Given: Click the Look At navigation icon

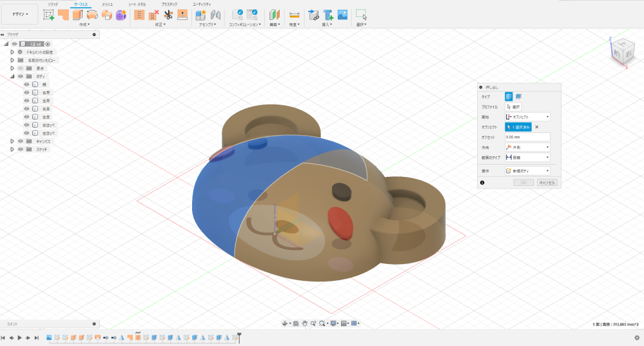Looking at the screenshot, I should point(296,323).
